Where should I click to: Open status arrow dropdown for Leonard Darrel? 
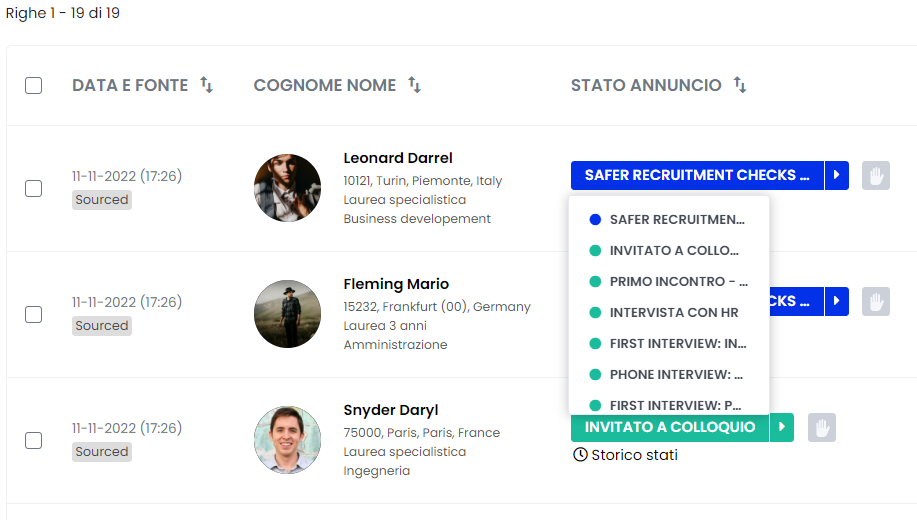(x=837, y=175)
